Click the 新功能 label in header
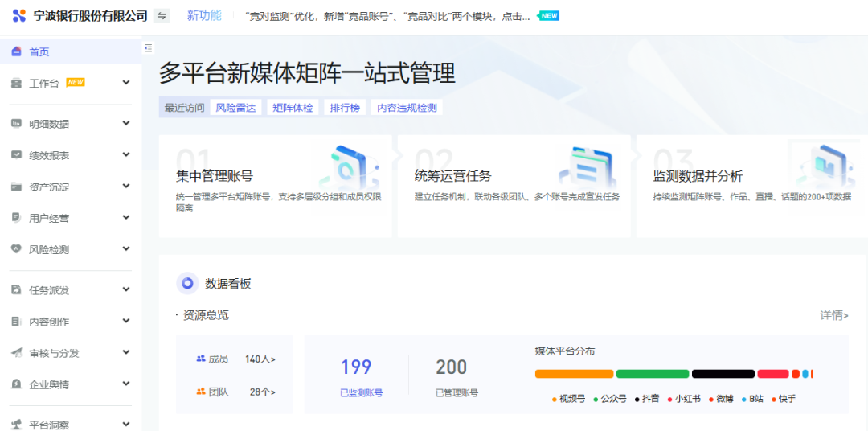The image size is (868, 431). tap(204, 15)
